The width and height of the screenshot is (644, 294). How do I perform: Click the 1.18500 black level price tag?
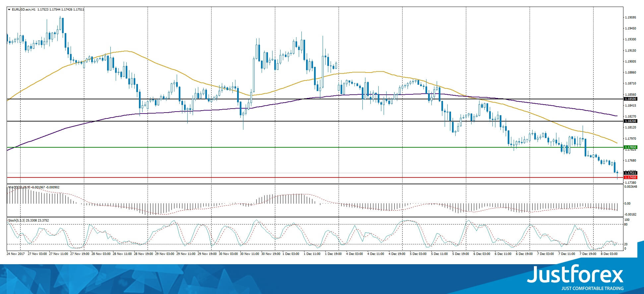tap(630, 99)
